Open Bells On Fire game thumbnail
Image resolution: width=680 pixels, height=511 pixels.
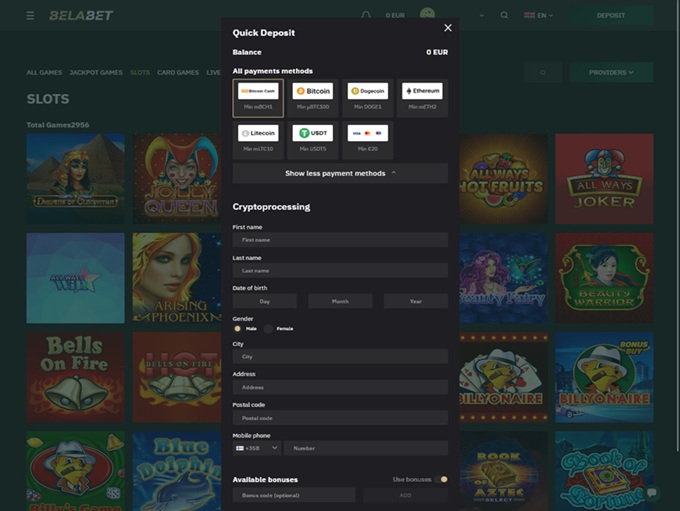pyautogui.click(x=75, y=377)
